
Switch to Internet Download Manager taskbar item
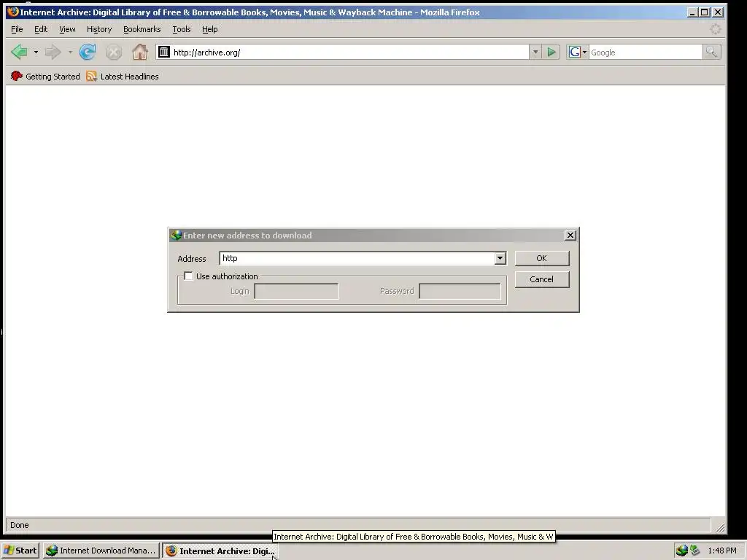[x=101, y=551]
